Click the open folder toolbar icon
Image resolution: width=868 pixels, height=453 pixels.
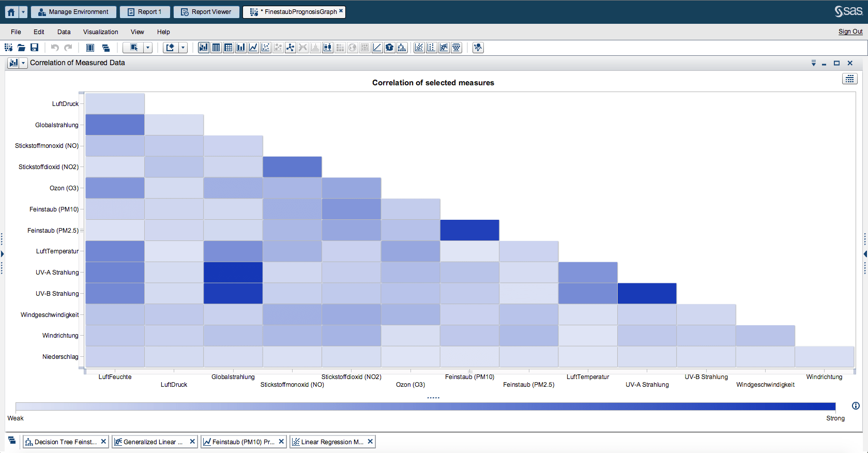pyautogui.click(x=21, y=48)
